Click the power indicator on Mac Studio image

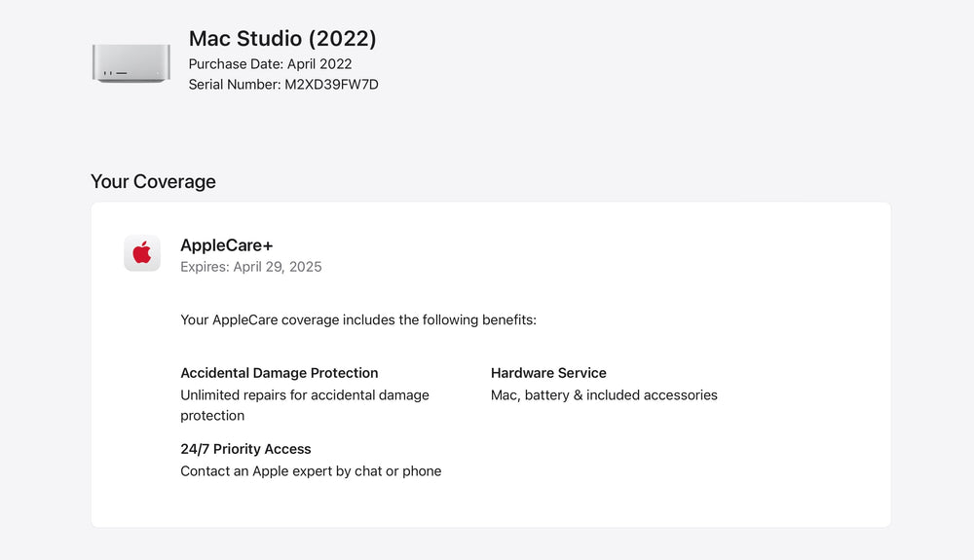[158, 73]
